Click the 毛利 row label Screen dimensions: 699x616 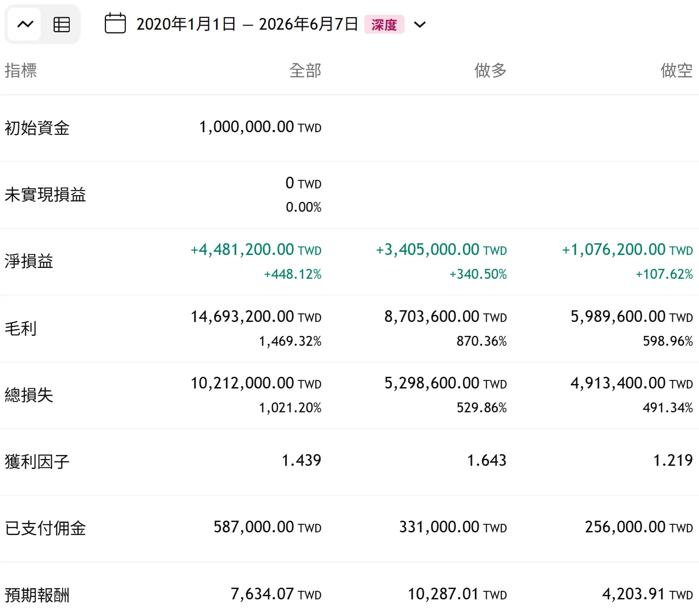coord(21,328)
